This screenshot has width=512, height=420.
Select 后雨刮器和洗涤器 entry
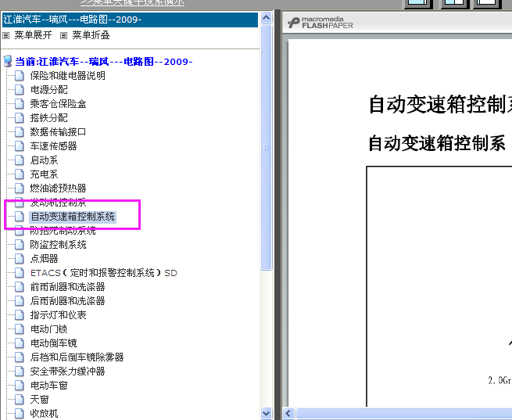pyautogui.click(x=67, y=301)
